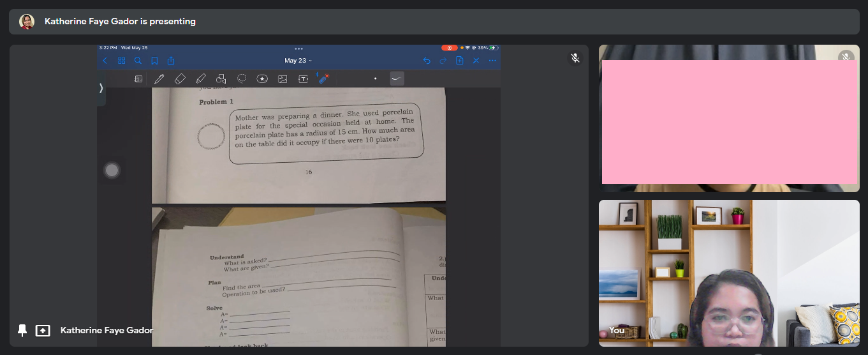Click the "Wed May 25" date text
The image size is (868, 355).
[134, 48]
